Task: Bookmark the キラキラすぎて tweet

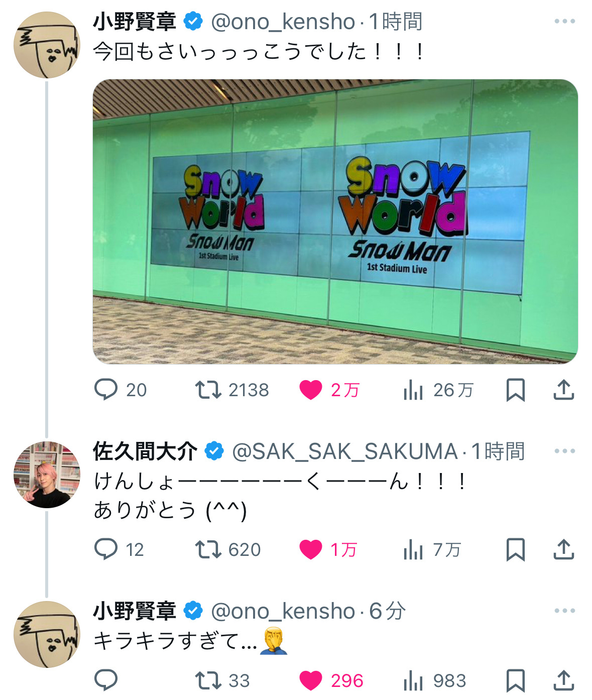Action: pos(515,680)
